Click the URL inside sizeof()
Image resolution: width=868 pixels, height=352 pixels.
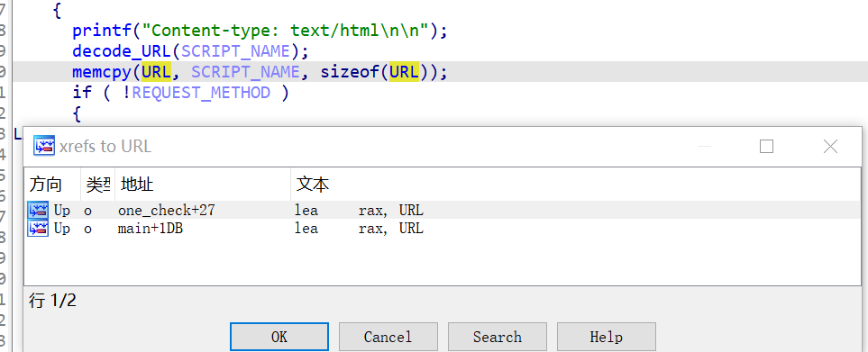click(x=404, y=72)
